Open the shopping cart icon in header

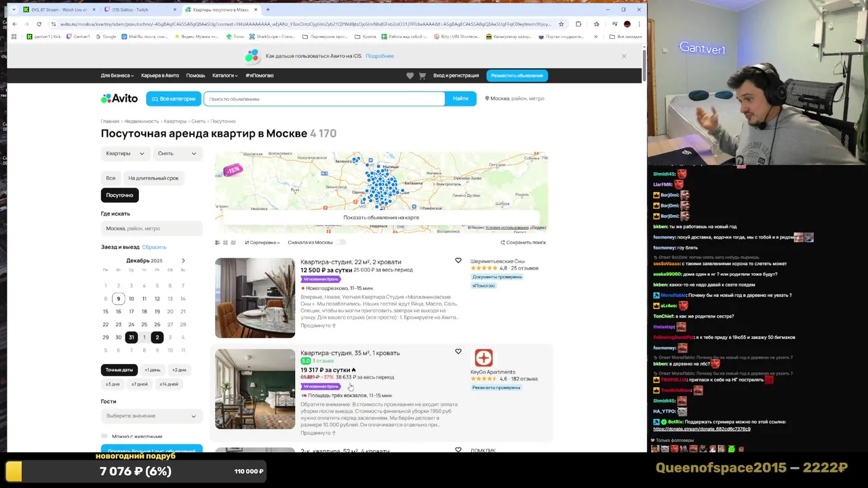click(x=422, y=75)
